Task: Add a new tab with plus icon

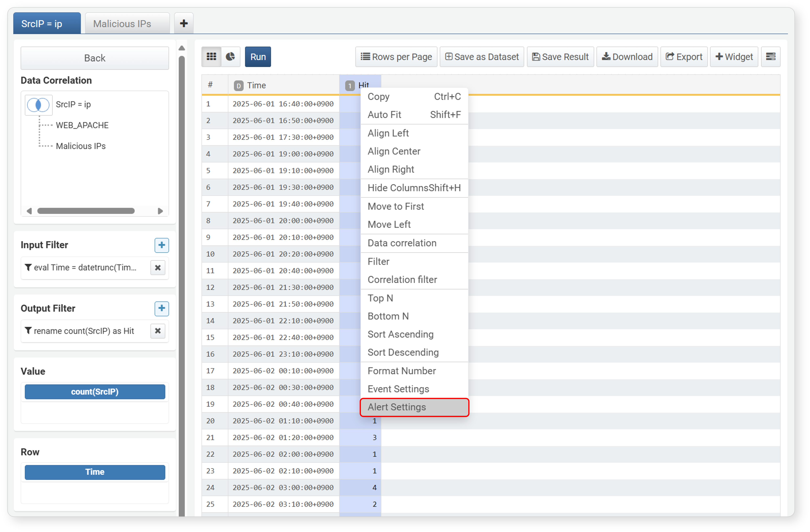Action: [184, 23]
